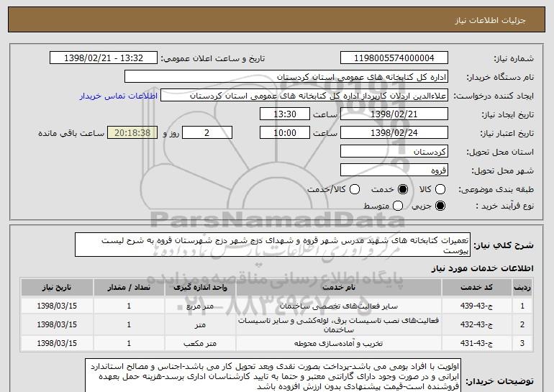
Task: Select the کالا/خدمت radio button
Action: point(355,189)
